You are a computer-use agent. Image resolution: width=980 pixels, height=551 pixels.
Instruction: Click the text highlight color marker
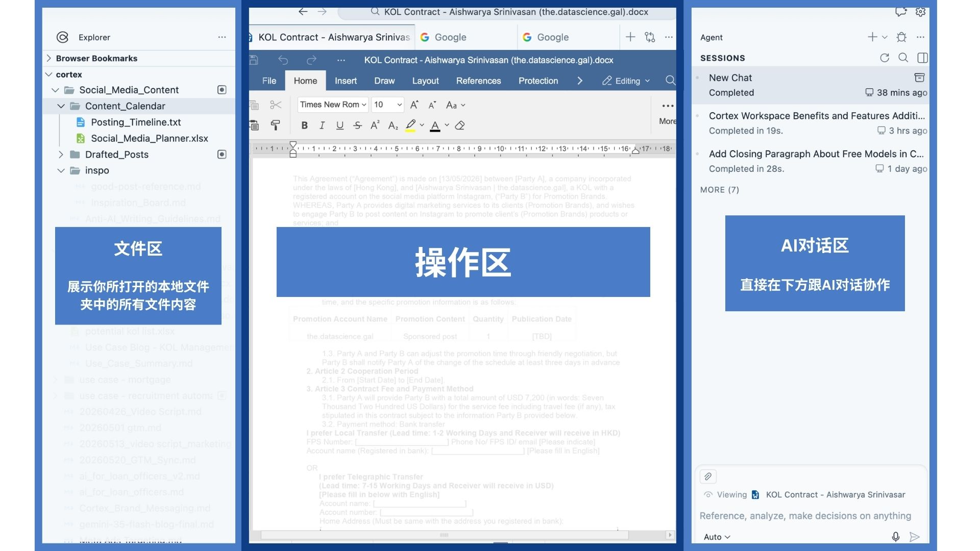tap(410, 126)
